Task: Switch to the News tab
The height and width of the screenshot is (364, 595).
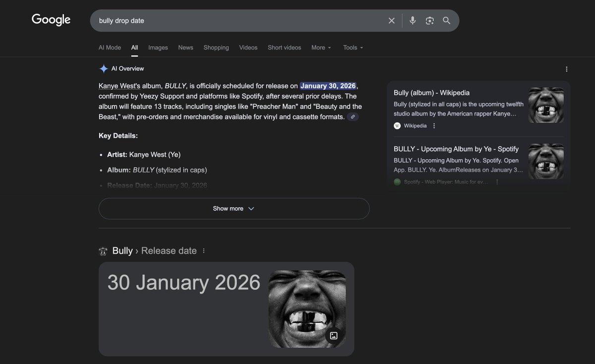Action: coord(185,48)
